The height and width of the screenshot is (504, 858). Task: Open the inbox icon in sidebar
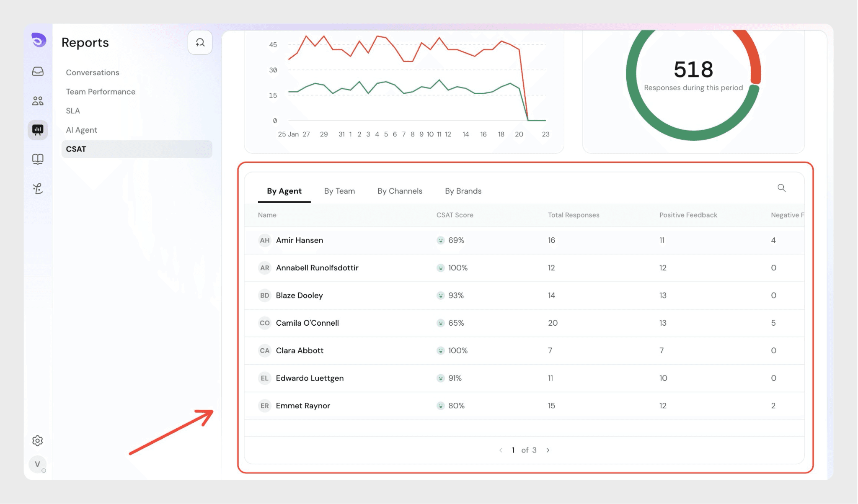click(38, 71)
